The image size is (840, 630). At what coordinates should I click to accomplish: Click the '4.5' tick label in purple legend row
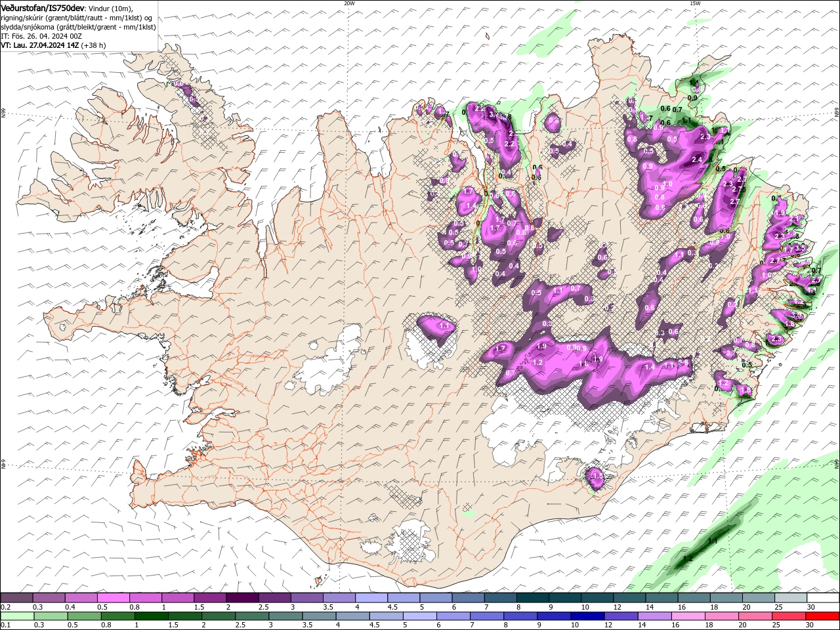(x=392, y=608)
